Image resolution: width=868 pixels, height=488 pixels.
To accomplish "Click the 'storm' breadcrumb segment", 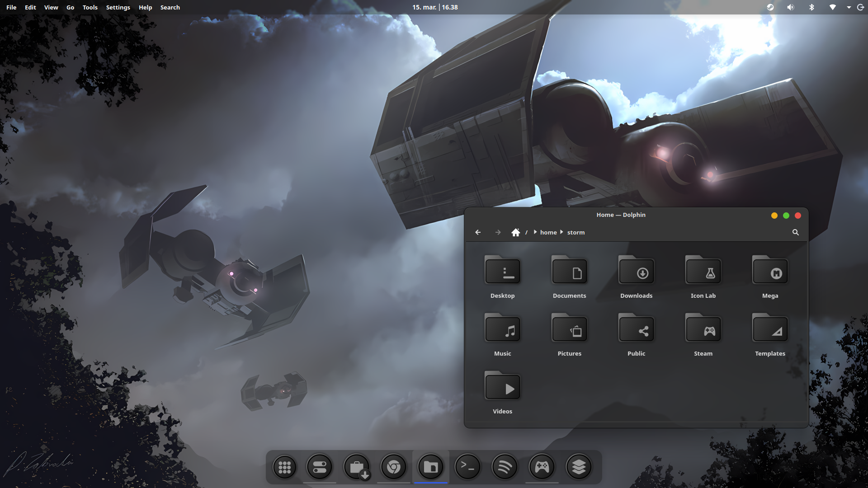I will (576, 232).
